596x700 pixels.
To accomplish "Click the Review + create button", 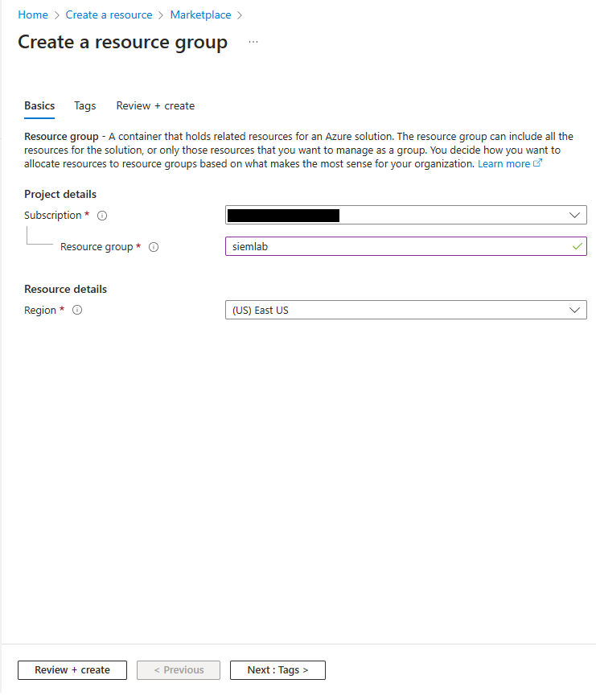I will (72, 670).
